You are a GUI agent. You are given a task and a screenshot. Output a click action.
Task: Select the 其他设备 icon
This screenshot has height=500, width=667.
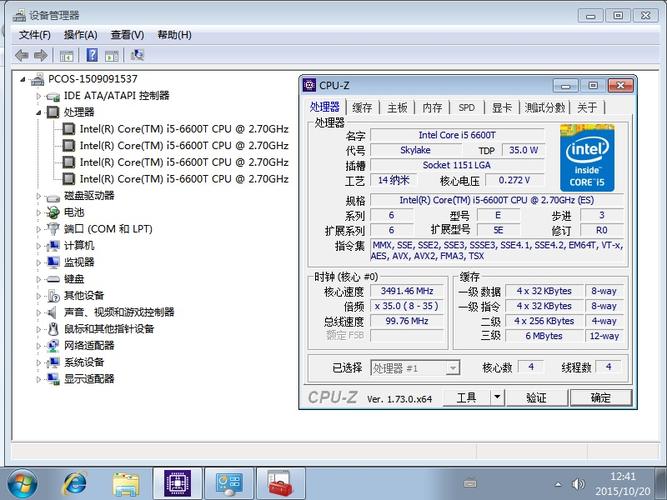coord(53,296)
